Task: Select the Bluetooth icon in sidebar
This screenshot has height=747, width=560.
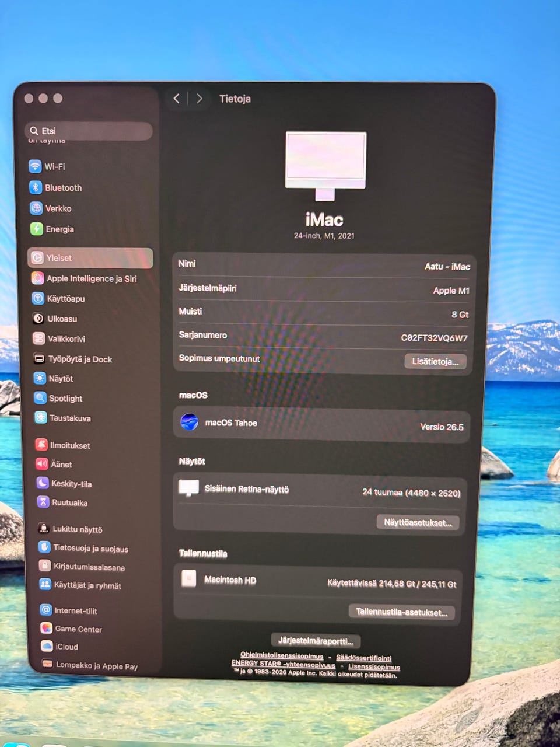Action: [x=36, y=187]
